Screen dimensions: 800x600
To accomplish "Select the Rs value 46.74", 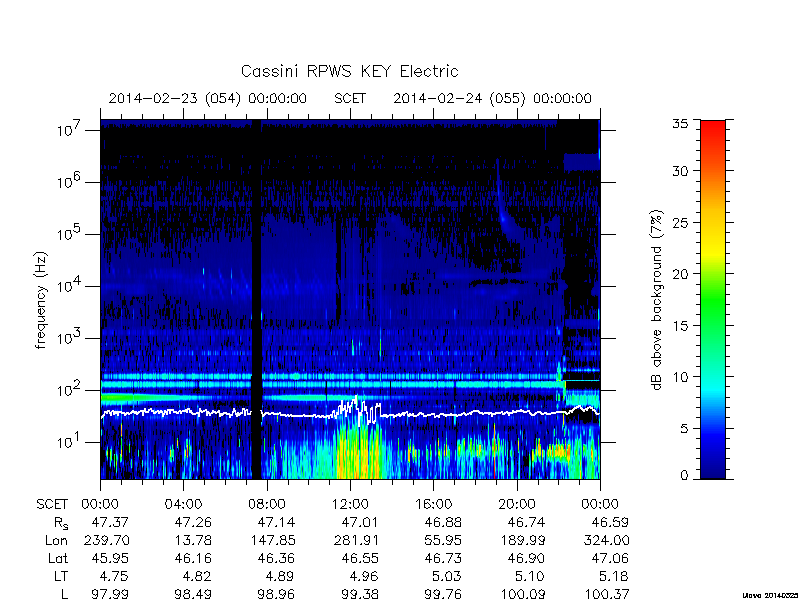I will [x=526, y=522].
